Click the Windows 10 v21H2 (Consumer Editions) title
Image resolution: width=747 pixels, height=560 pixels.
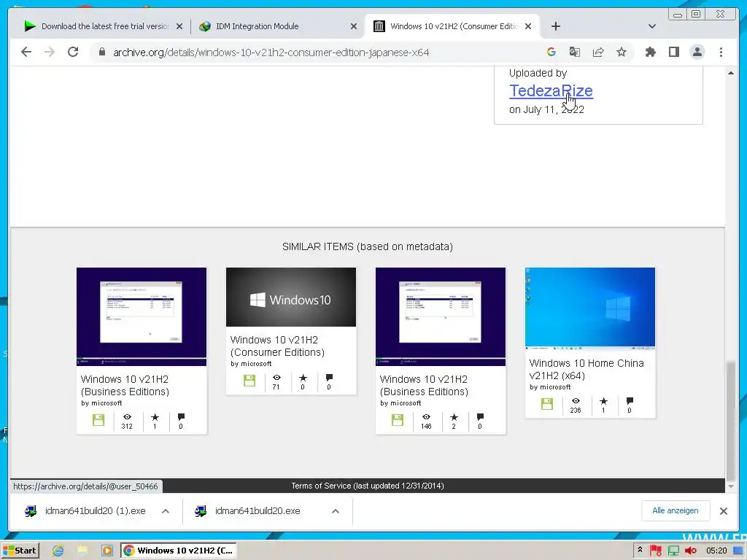point(277,346)
